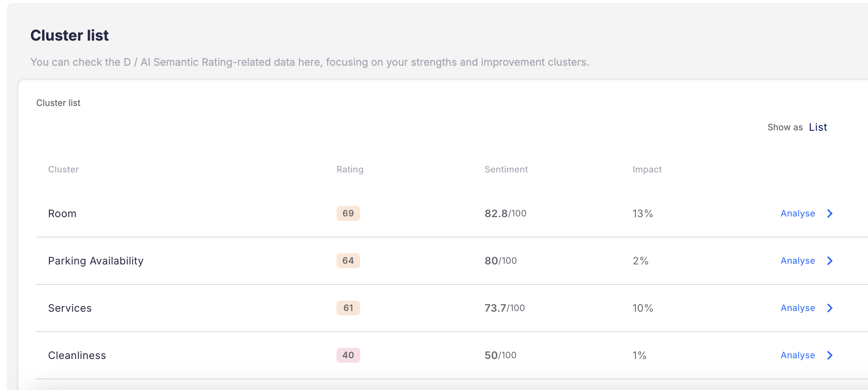Screen dimensions: 868x390
Task: Click the chevron arrow in Room row
Action: pyautogui.click(x=830, y=213)
